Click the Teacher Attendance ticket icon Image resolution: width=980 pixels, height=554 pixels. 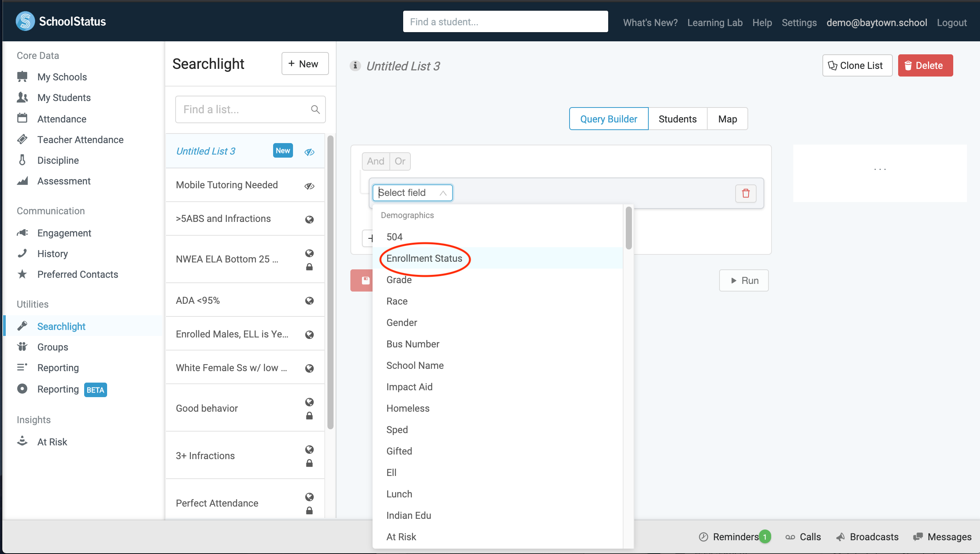22,139
